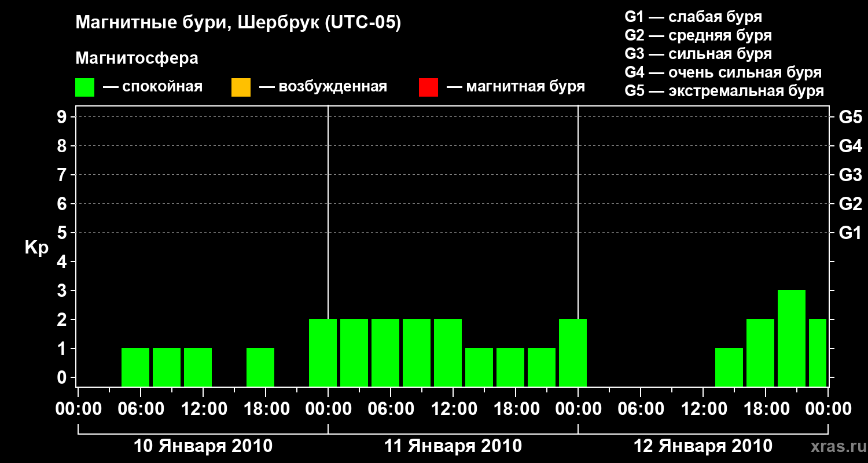The height and width of the screenshot is (463, 868).
Task: Click the first green bar on 10 Января
Action: 135,367
